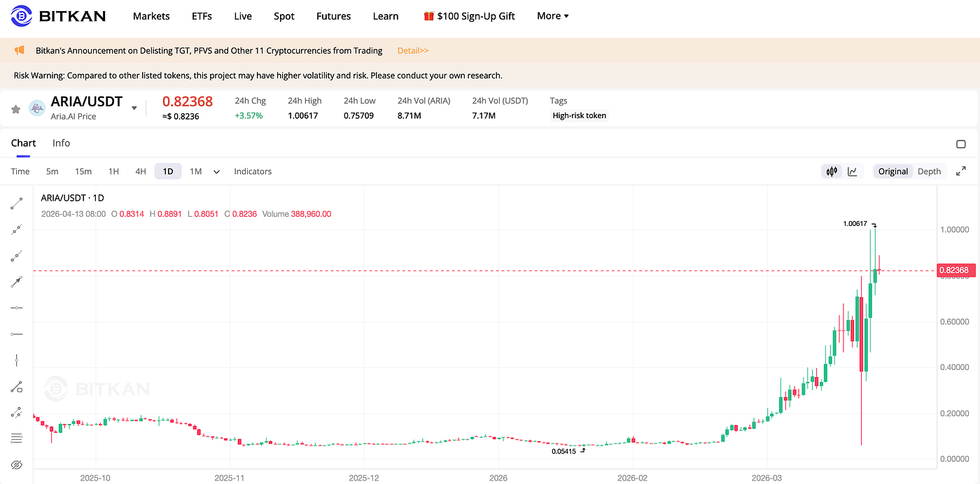This screenshot has width=980, height=484.
Task: Toggle the checkbox at the Chart tab row's right end
Action: [x=960, y=144]
